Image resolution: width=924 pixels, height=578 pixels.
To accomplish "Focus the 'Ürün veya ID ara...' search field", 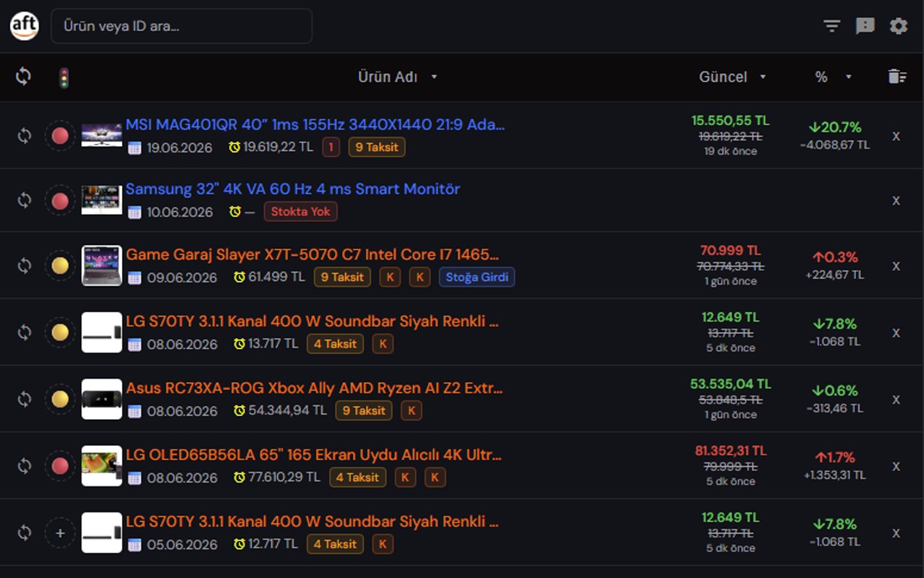I will [x=181, y=26].
